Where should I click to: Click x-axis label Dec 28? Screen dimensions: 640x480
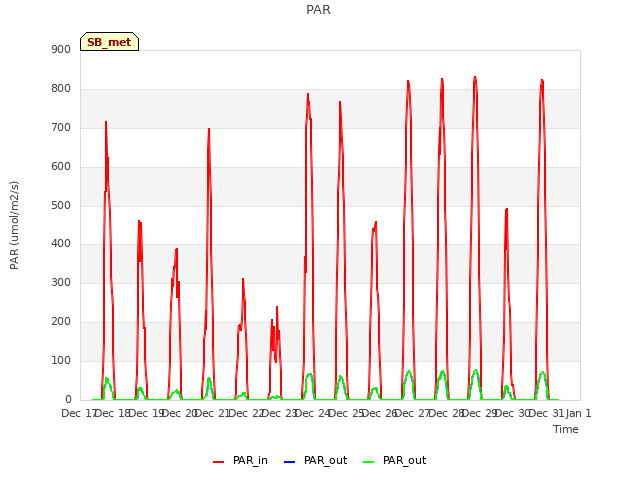tap(447, 413)
